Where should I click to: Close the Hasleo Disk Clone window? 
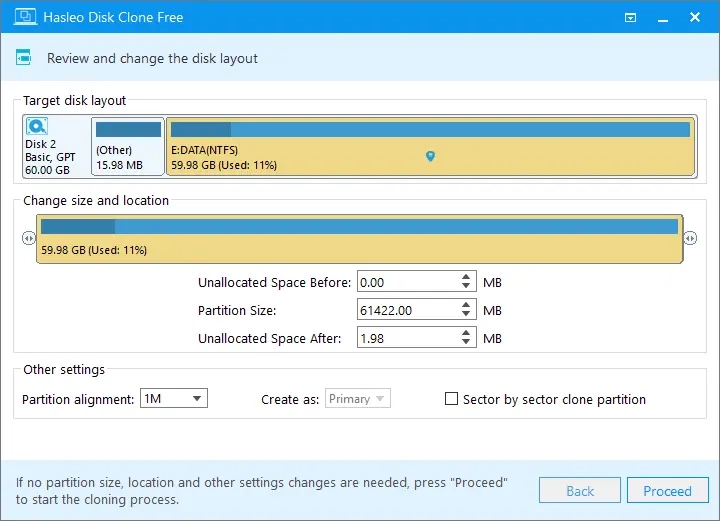[x=695, y=17]
